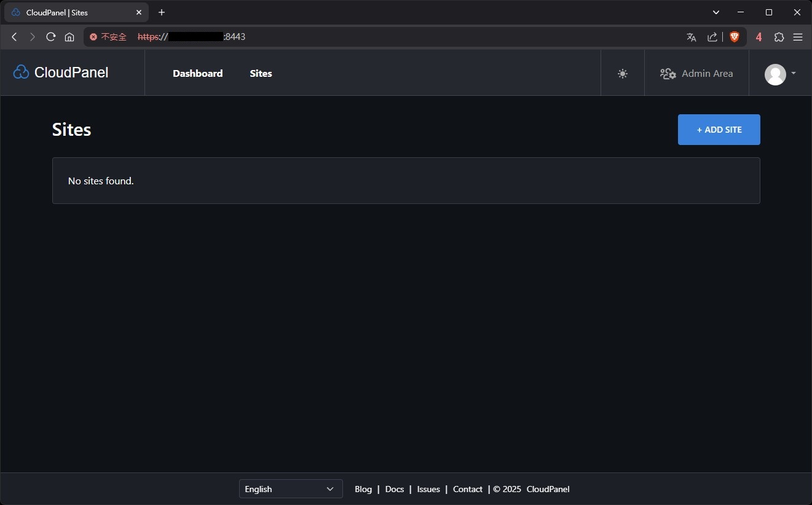
Task: Click the + ADD SITE button
Action: pos(719,130)
